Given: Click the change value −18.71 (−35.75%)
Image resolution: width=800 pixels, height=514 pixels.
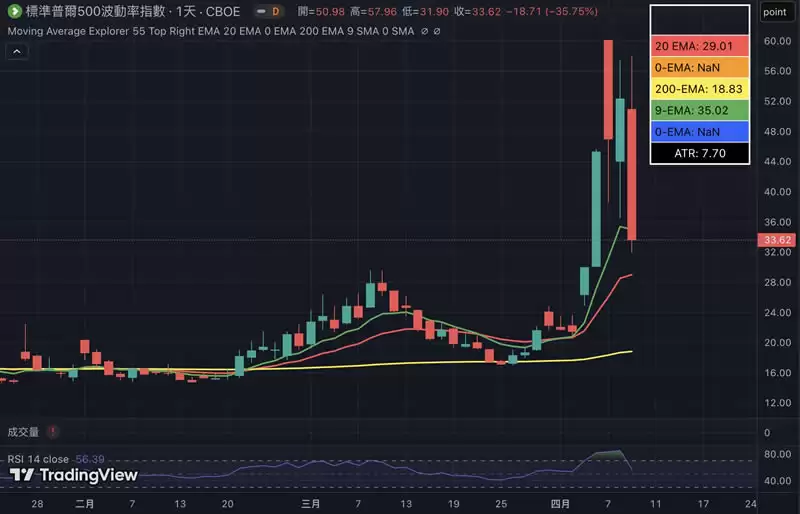Looking at the screenshot, I should coord(552,11).
